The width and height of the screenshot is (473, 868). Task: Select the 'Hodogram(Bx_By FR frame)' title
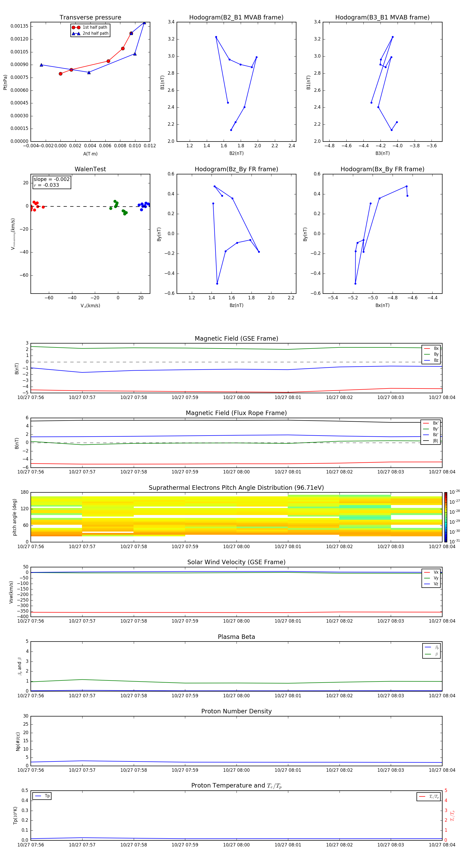tap(382, 169)
